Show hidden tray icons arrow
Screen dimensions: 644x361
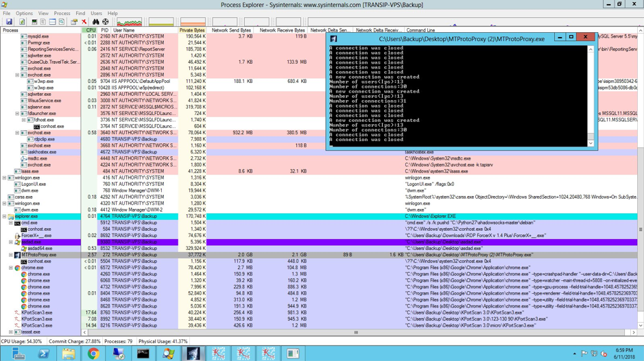pos(574,353)
